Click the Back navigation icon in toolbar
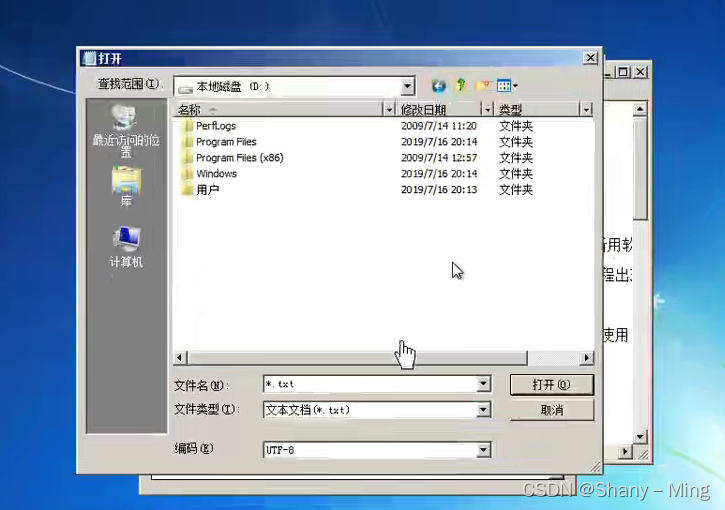Screen dimensions: 725x510 438,86
